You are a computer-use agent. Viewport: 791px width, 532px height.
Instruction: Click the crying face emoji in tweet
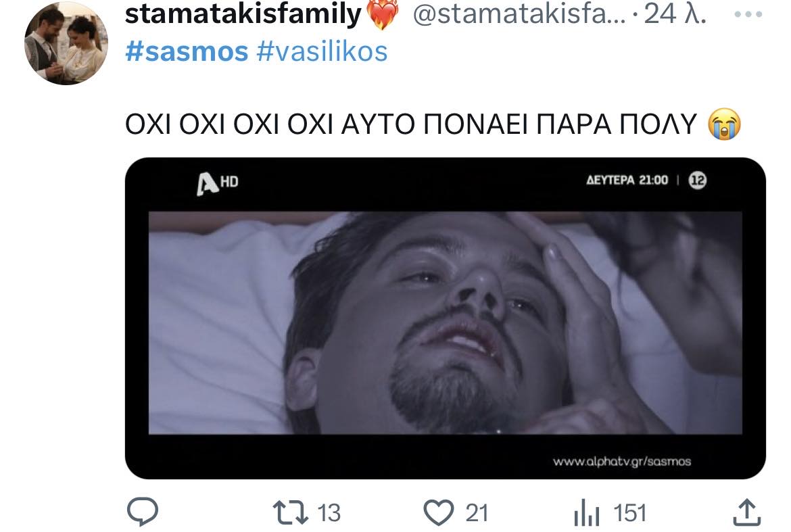pos(724,124)
